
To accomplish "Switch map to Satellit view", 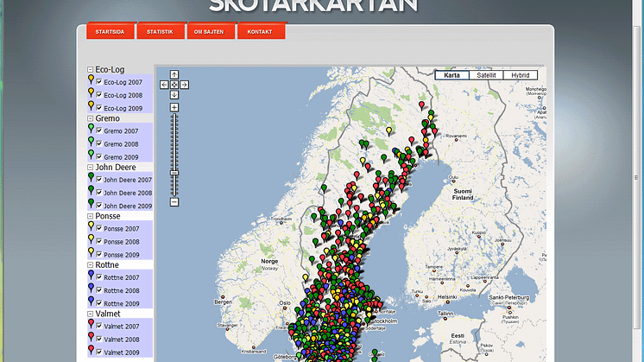I will coord(486,75).
